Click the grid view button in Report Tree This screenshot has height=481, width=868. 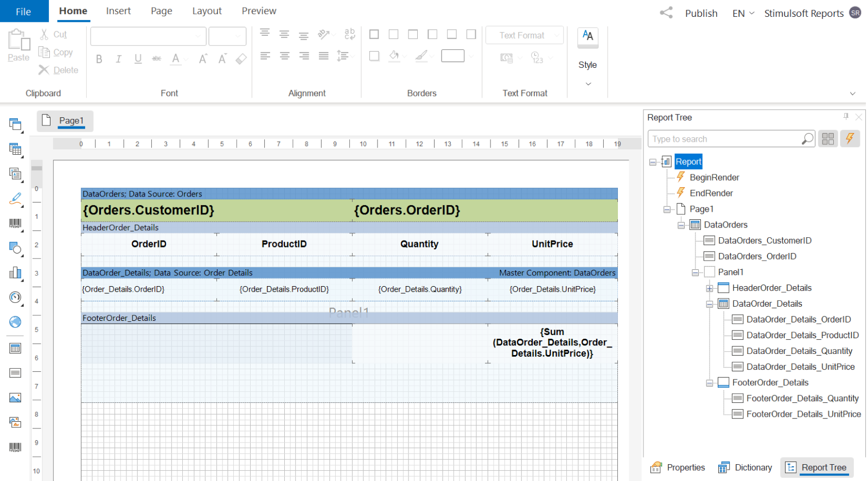828,139
